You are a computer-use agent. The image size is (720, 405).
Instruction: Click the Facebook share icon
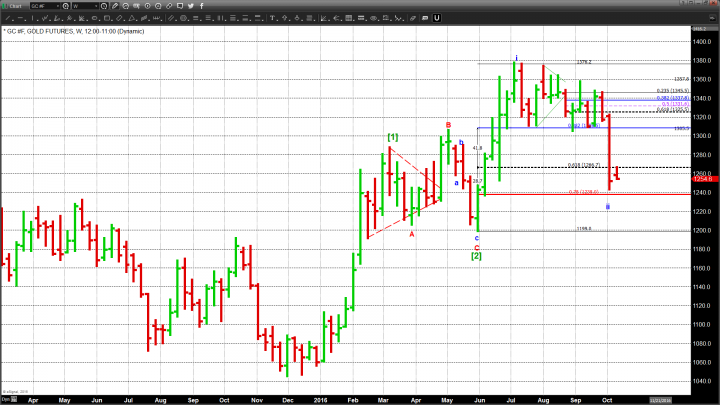202,6
